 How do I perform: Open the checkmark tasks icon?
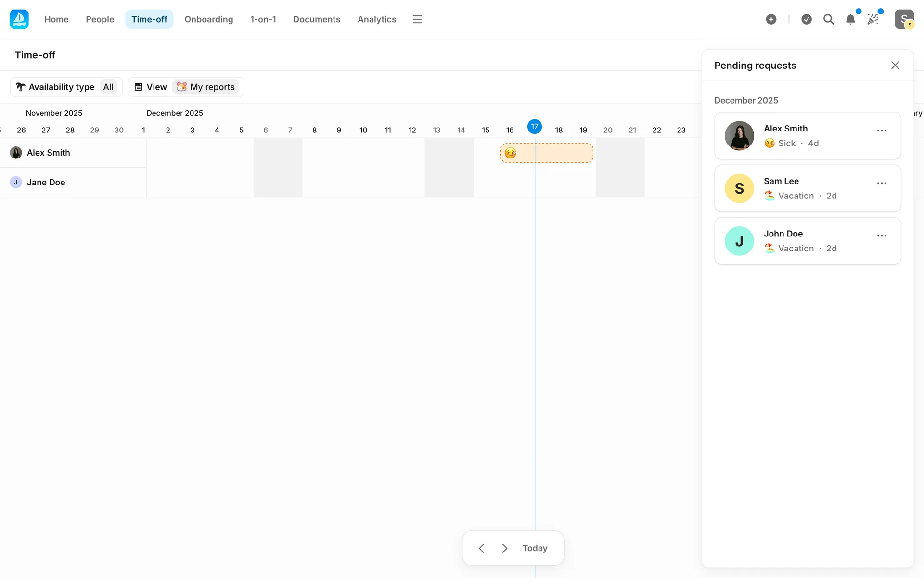pos(807,19)
